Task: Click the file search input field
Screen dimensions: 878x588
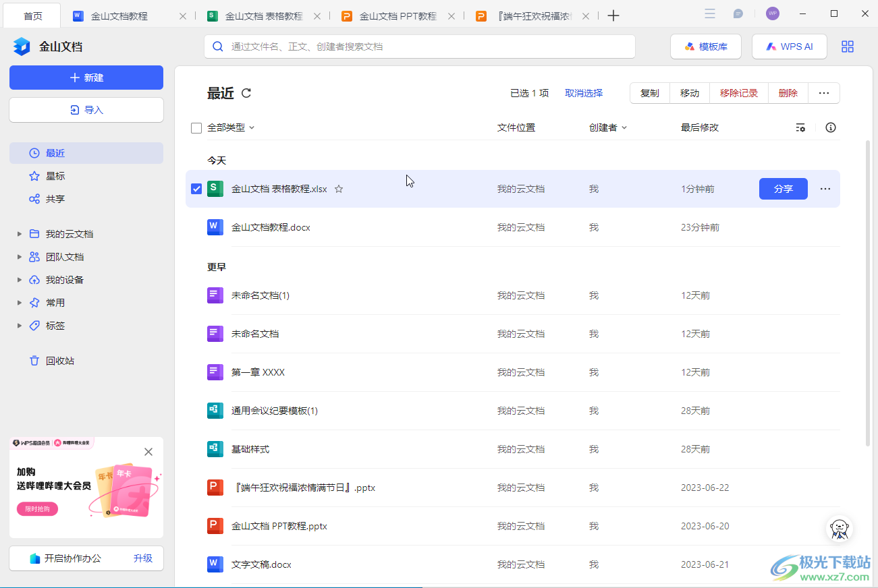Action: (x=420, y=47)
